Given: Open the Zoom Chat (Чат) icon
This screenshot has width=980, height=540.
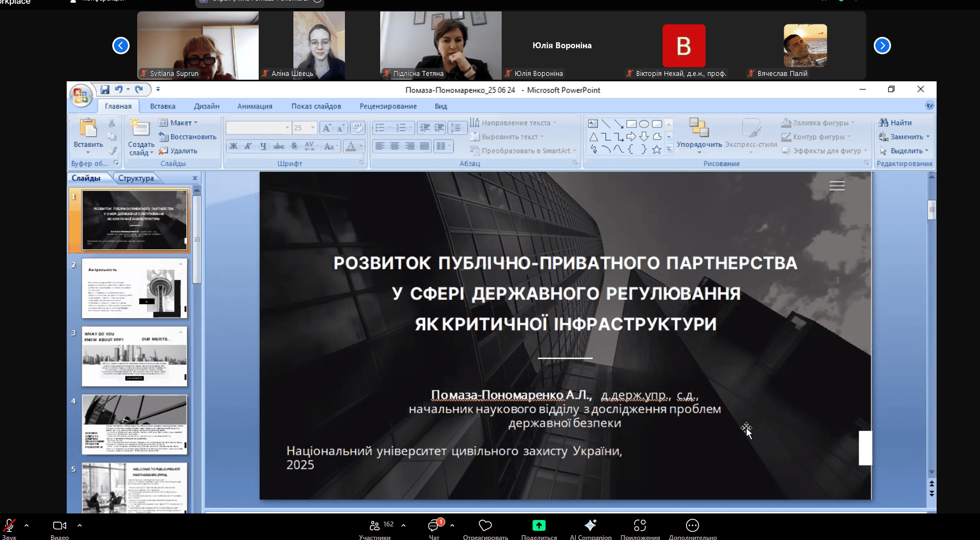Looking at the screenshot, I should click(x=434, y=525).
